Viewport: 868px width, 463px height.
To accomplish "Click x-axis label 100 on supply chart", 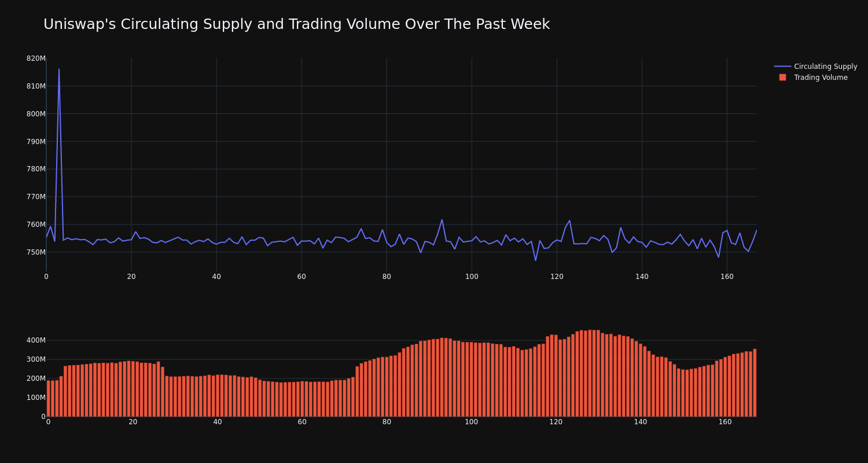I will coord(472,277).
